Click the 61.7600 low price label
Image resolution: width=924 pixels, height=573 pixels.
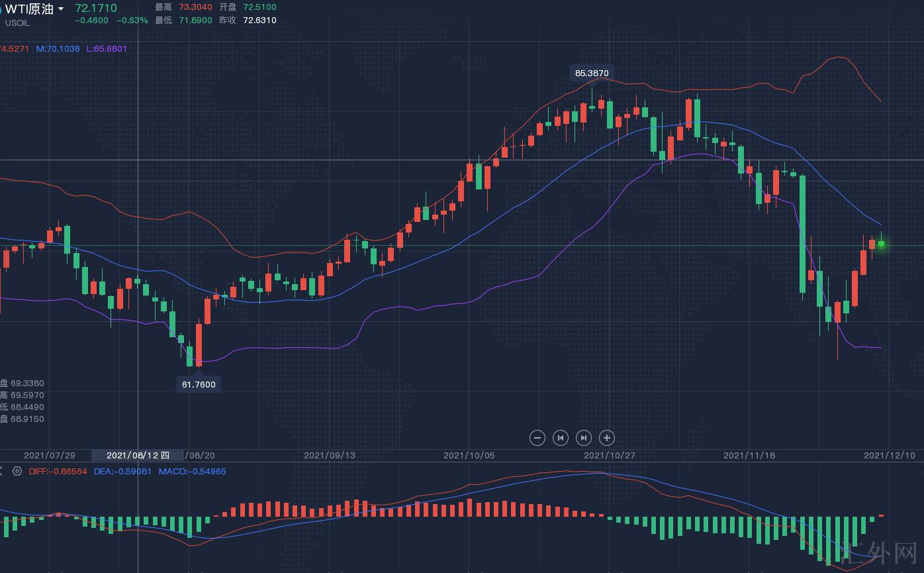tap(199, 384)
